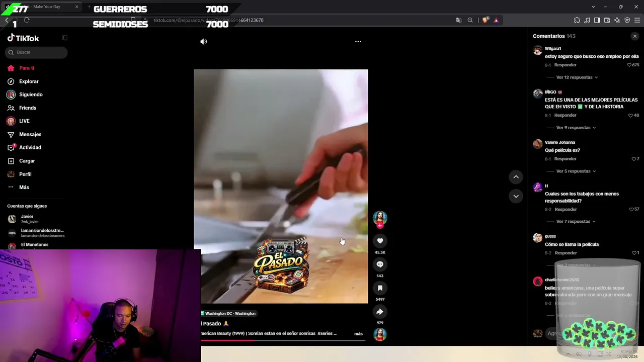Click the Brave Shields lion icon
This screenshot has height=362, width=644.
485,20
